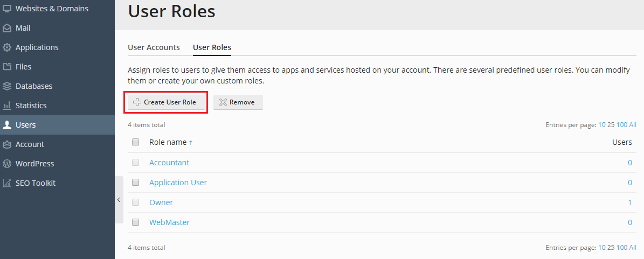The image size is (644, 259).
Task: Open Websites & Domains in sidebar
Action: point(52,9)
